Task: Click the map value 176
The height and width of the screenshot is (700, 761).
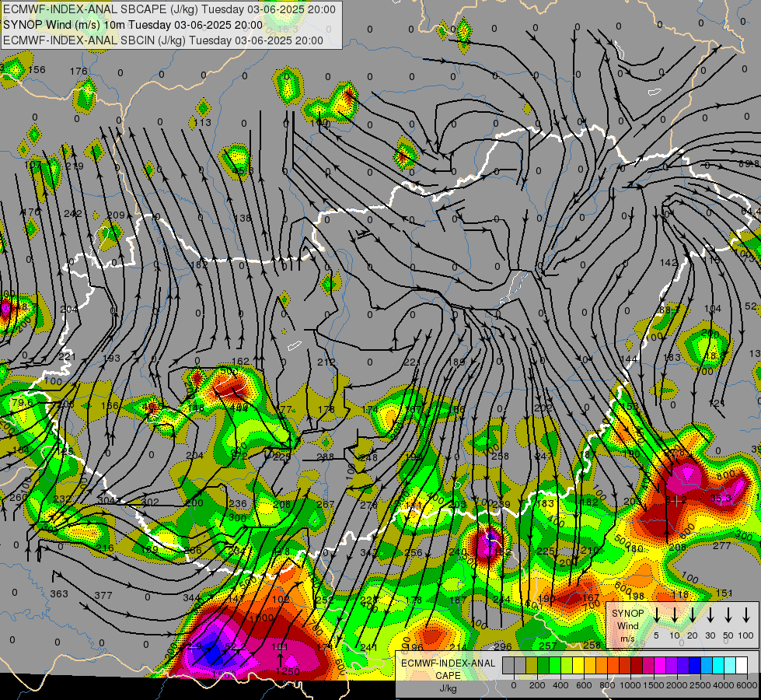Action: 79,72
